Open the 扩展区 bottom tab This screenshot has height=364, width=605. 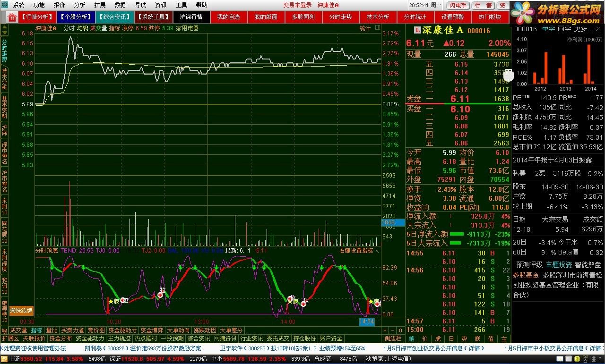[10, 339]
